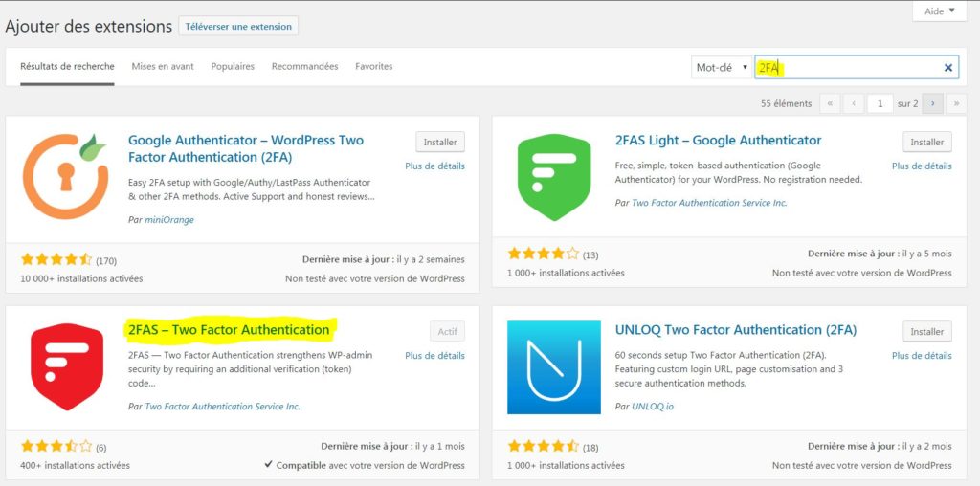Switch to the Mises en avant tab

tap(163, 67)
